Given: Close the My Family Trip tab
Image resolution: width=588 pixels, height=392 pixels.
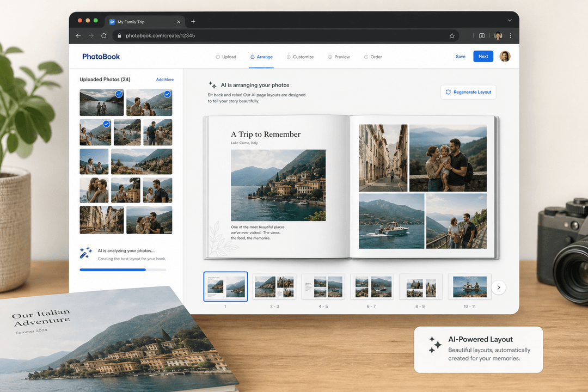Looking at the screenshot, I should (x=179, y=22).
